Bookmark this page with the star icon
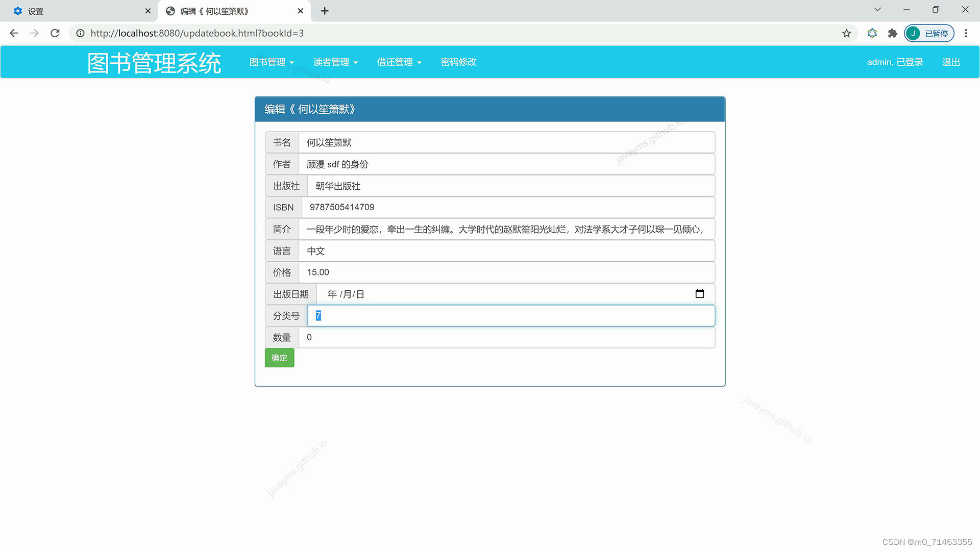Viewport: 980px width, 551px height. click(846, 33)
